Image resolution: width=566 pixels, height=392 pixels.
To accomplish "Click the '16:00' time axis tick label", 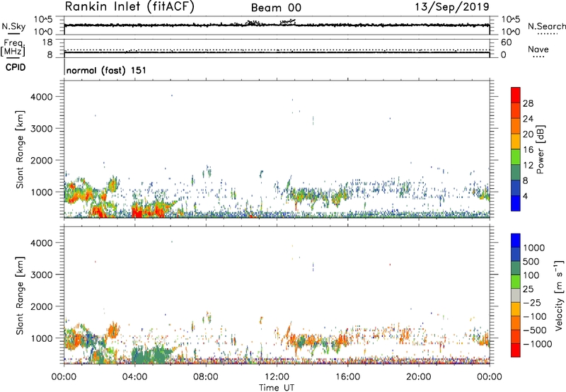I will coord(347,377).
